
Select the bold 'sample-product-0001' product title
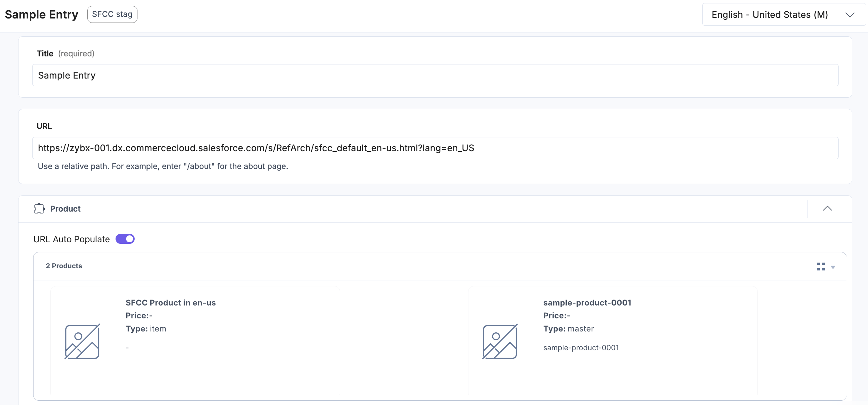(x=587, y=303)
